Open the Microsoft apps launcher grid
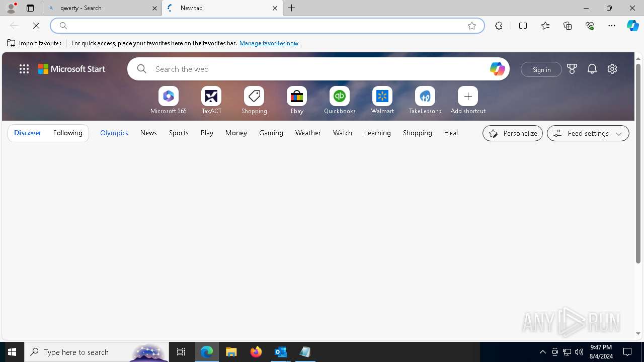Screen dimensions: 644x362 point(24,69)
